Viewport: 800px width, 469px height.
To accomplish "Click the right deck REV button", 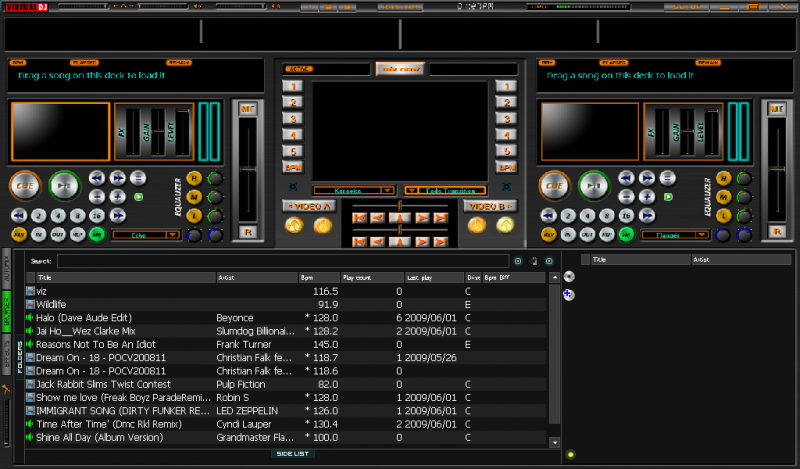I will point(548,235).
